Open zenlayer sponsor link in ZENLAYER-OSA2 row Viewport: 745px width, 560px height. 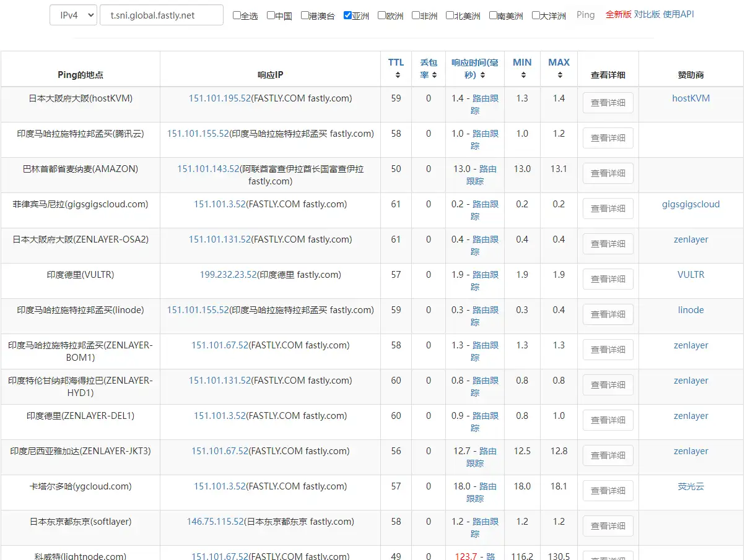pos(691,239)
